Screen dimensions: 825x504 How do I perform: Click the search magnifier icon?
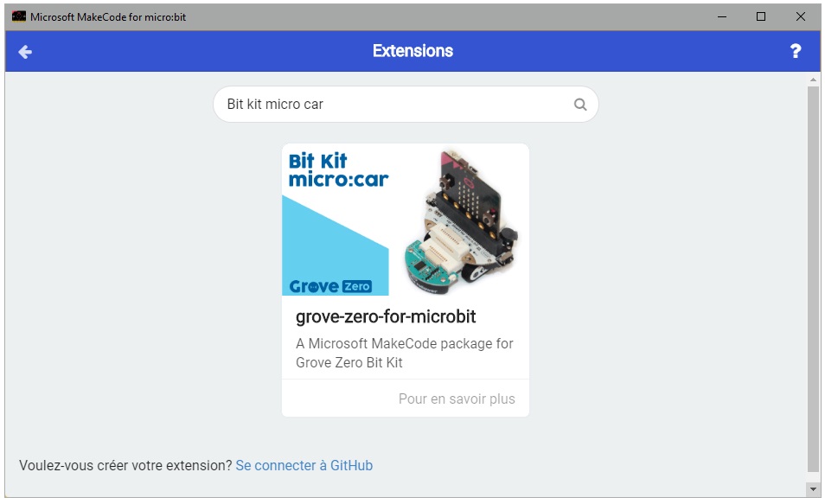point(579,104)
